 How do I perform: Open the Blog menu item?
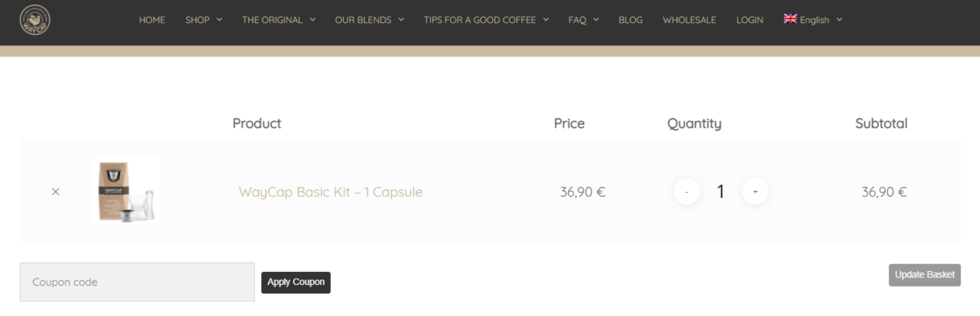coord(630,20)
